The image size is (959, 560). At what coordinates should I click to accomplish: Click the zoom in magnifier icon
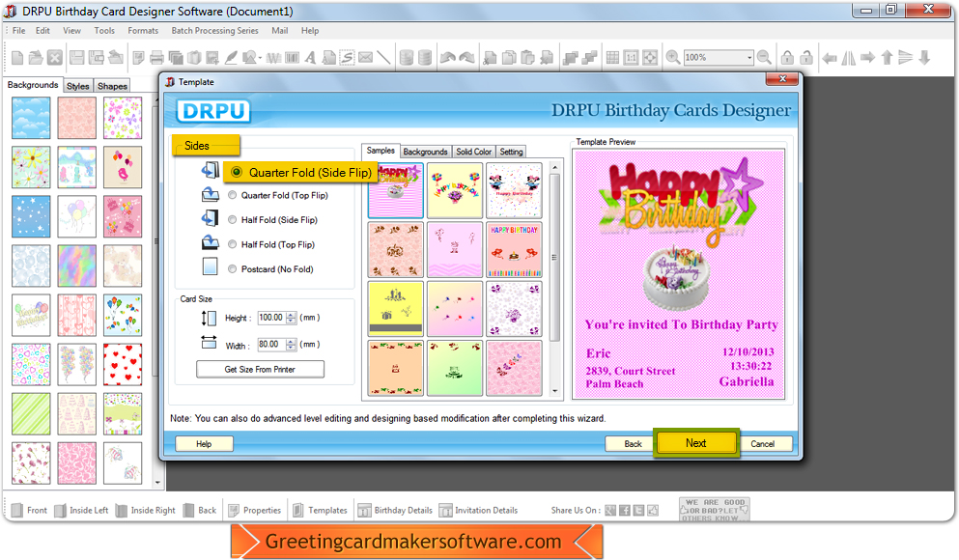pyautogui.click(x=673, y=58)
